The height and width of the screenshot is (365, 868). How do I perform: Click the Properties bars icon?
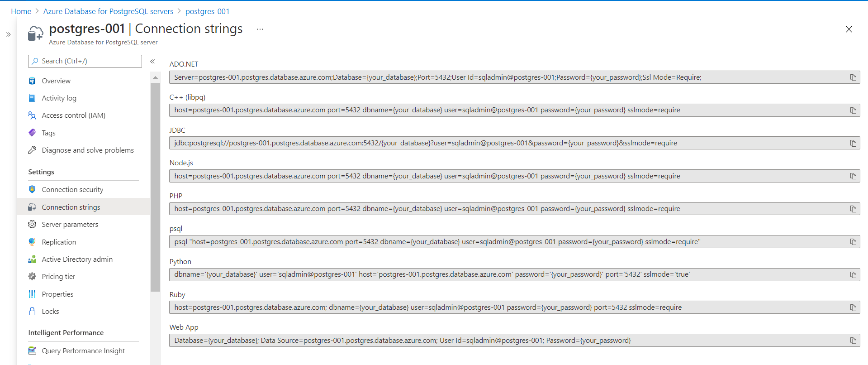(32, 294)
